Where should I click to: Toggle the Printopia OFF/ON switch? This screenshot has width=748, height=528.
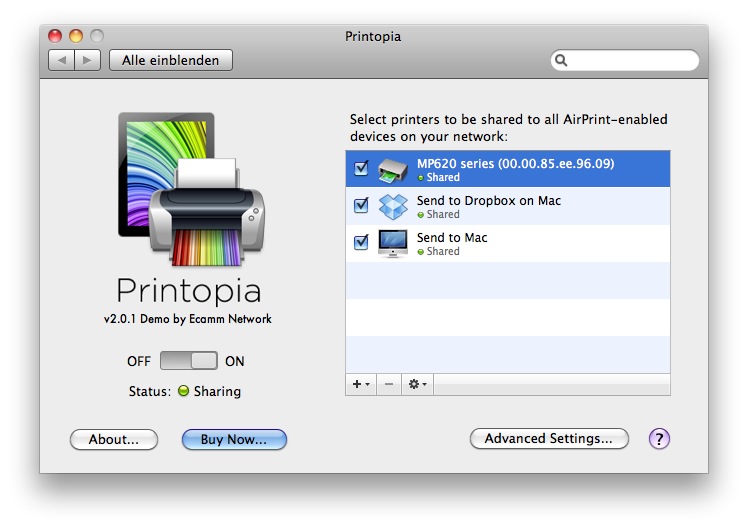[x=189, y=361]
